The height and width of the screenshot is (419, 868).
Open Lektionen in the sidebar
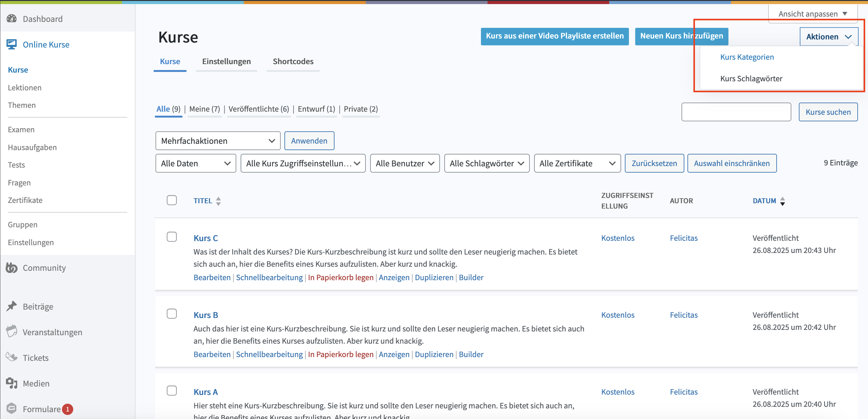[25, 87]
